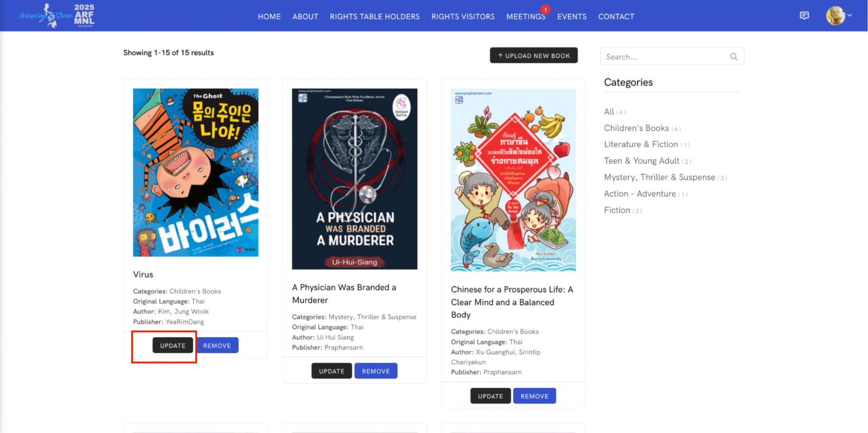Viewport: 868px width, 433px height.
Task: Navigate to the Contact page
Action: 616,17
